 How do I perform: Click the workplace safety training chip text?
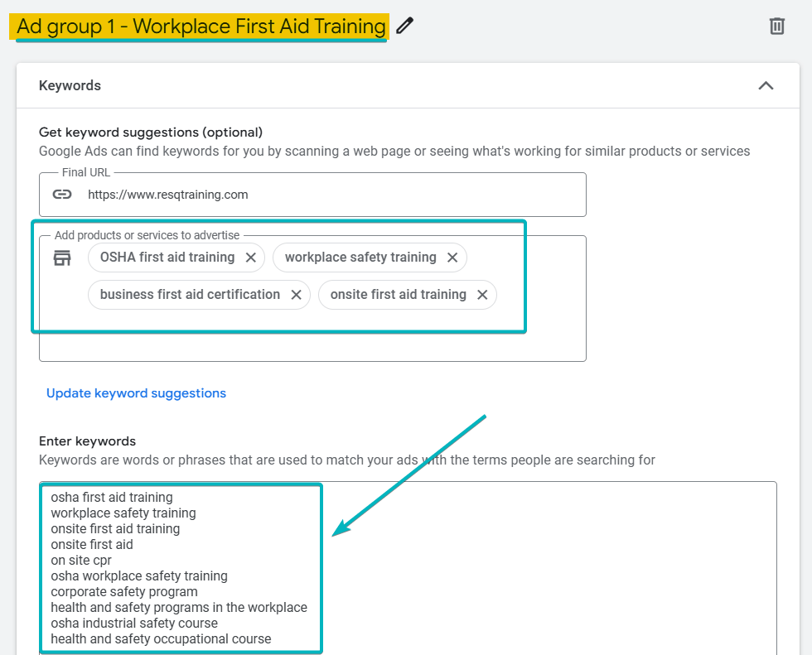(360, 258)
